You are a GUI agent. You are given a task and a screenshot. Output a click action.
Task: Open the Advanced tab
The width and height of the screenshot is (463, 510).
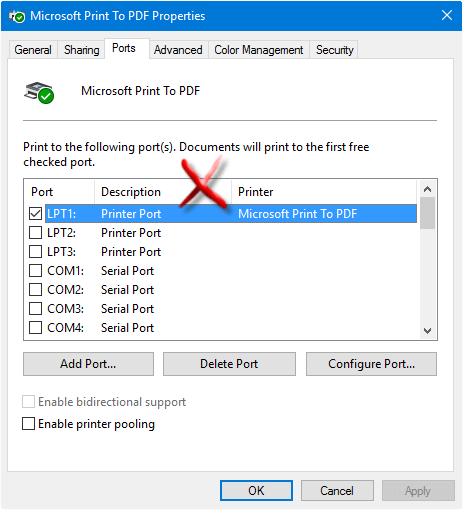pos(178,50)
